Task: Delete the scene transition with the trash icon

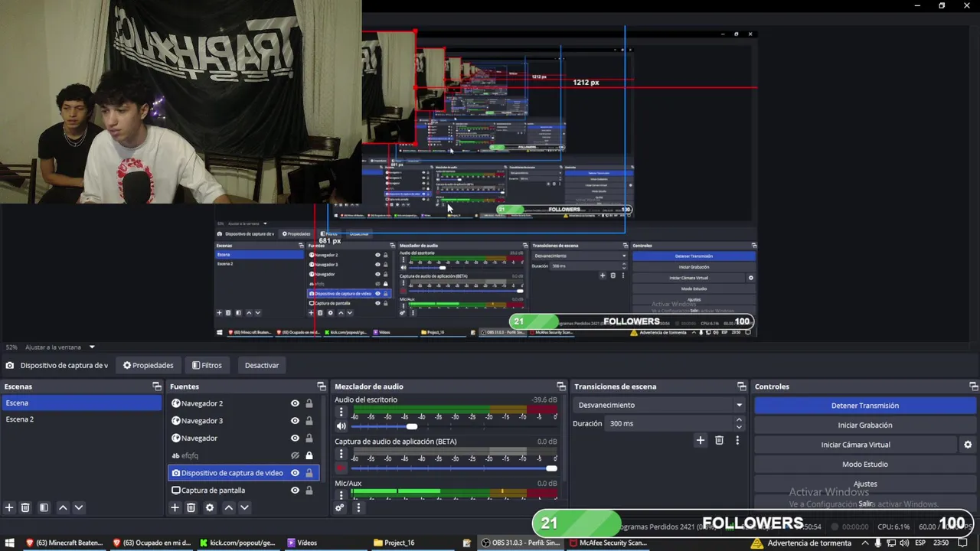Action: (719, 440)
